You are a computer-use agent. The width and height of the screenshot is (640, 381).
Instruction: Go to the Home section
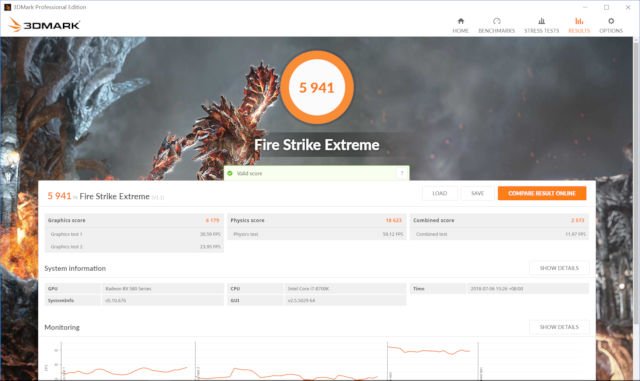pyautogui.click(x=460, y=25)
